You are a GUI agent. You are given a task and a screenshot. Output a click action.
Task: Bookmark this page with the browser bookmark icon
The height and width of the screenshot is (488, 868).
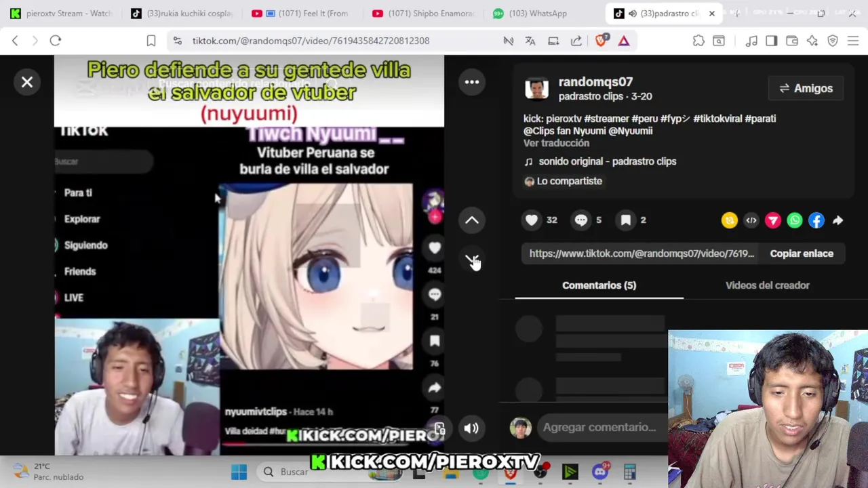click(x=151, y=41)
